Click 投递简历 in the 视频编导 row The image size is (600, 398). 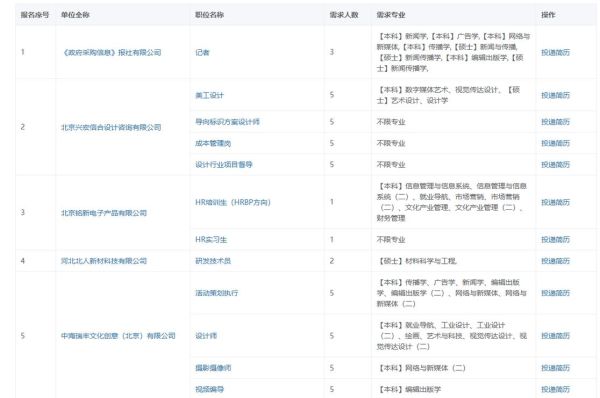(x=555, y=390)
